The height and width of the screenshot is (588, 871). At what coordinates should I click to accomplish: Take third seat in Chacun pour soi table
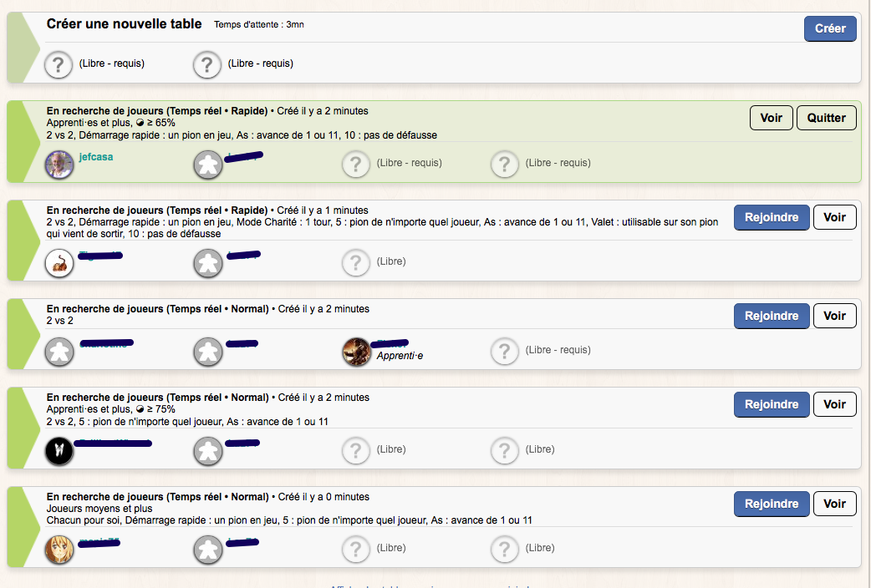(356, 549)
